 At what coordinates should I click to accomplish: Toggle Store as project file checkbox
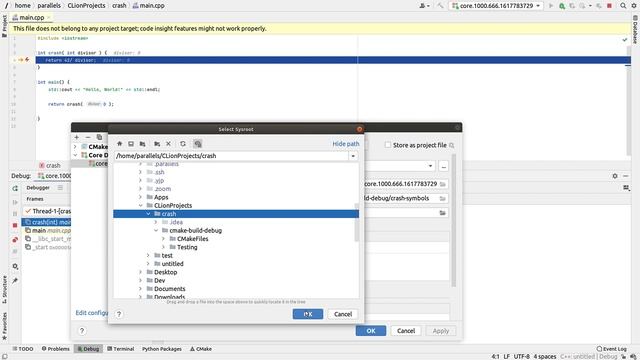pyautogui.click(x=388, y=145)
